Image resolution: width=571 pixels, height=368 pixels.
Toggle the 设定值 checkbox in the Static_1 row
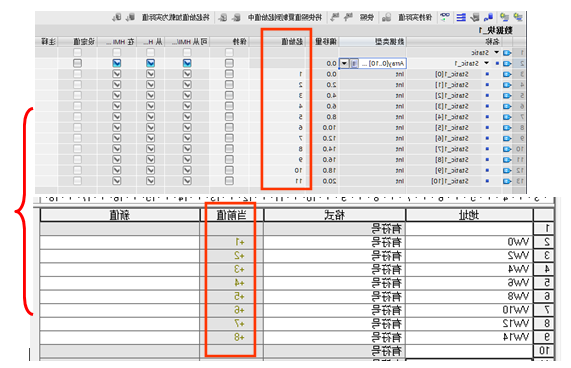pyautogui.click(x=77, y=63)
